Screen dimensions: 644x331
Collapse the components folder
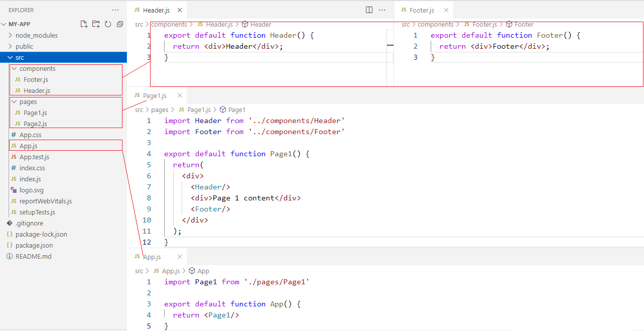tap(37, 69)
